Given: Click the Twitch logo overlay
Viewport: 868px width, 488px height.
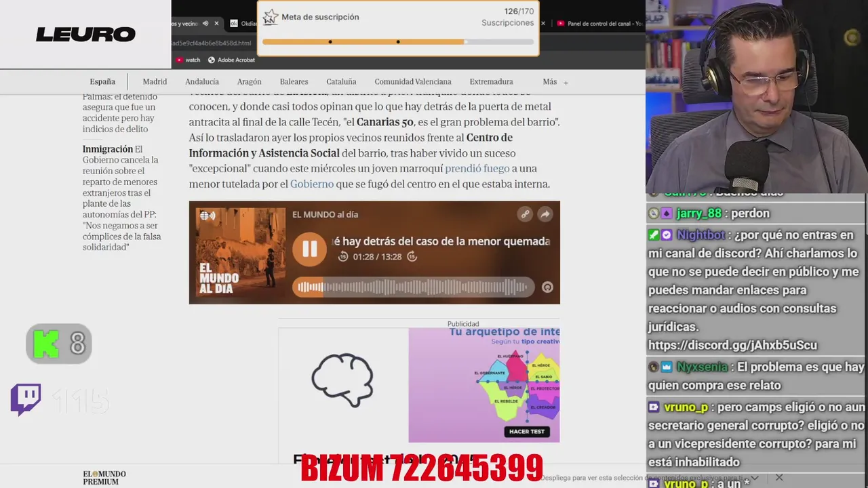Looking at the screenshot, I should pyautogui.click(x=26, y=400).
